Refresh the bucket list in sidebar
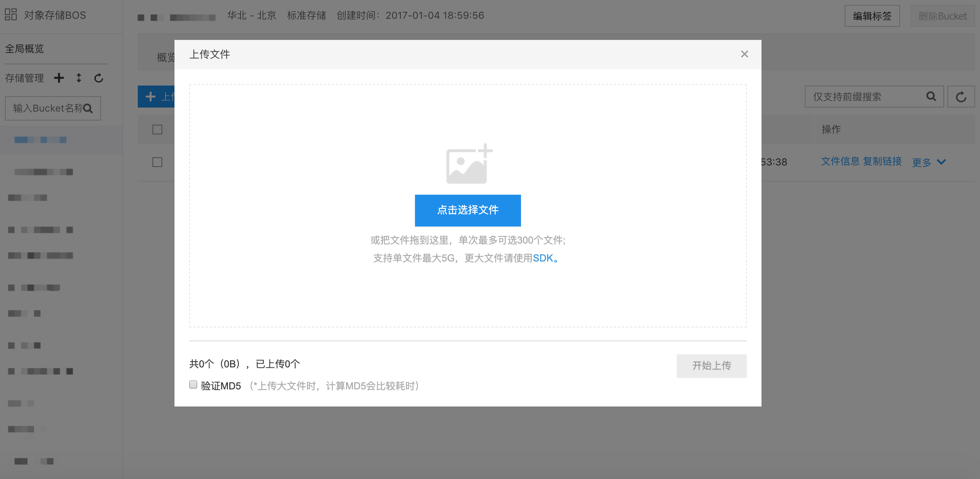The height and width of the screenshot is (479, 980). click(x=99, y=78)
